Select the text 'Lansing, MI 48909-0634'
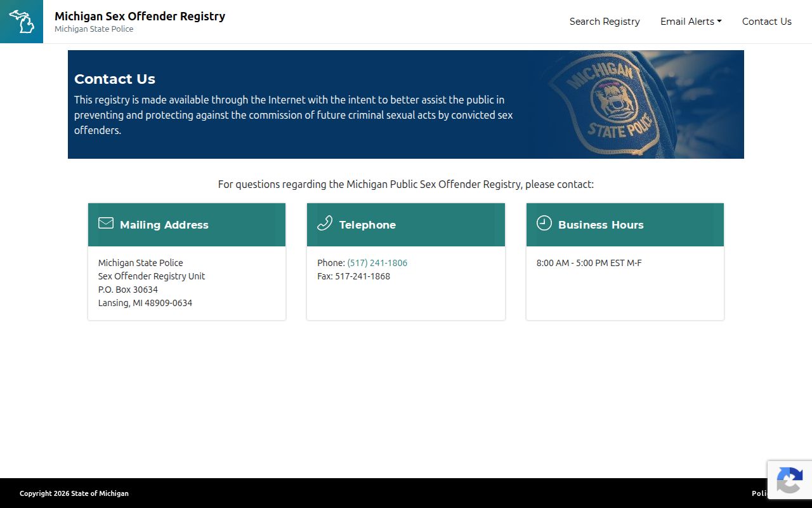The width and height of the screenshot is (812, 508). pyautogui.click(x=145, y=303)
